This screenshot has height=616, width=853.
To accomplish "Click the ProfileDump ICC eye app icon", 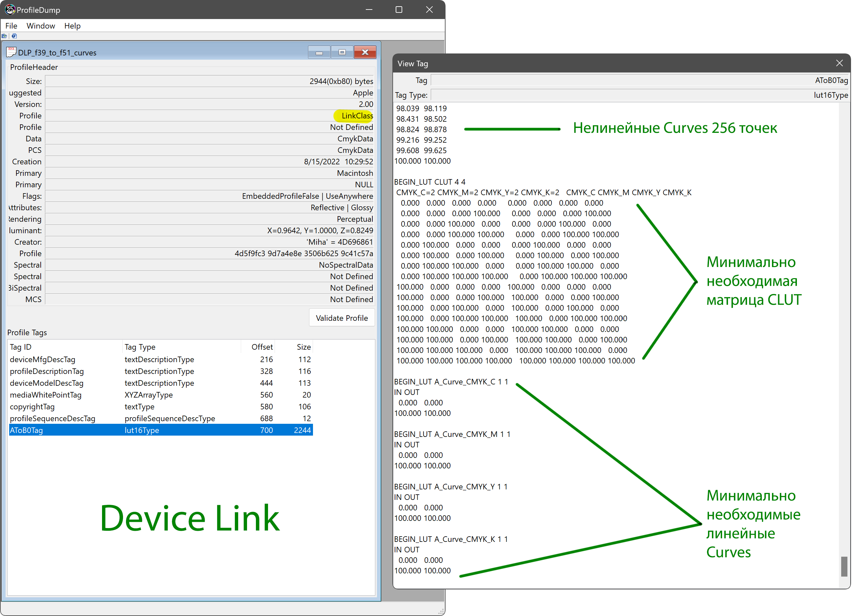I will pos(10,10).
